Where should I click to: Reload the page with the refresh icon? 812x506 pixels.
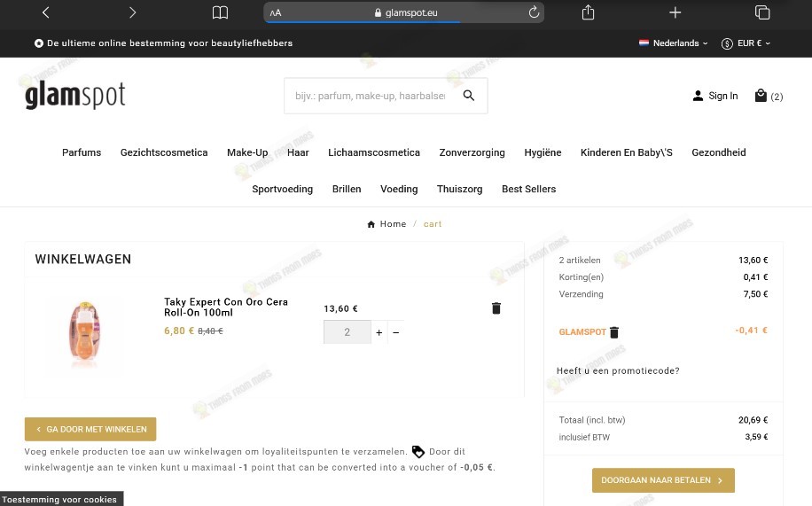pos(534,12)
